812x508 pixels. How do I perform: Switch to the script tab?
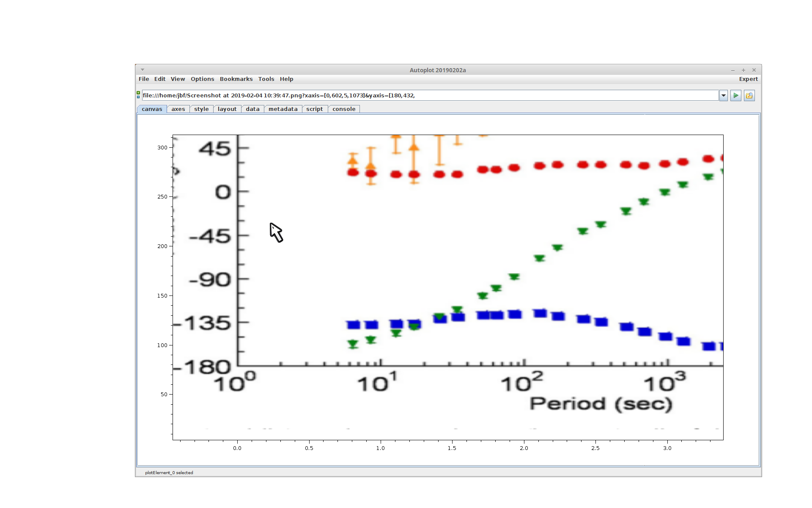315,109
